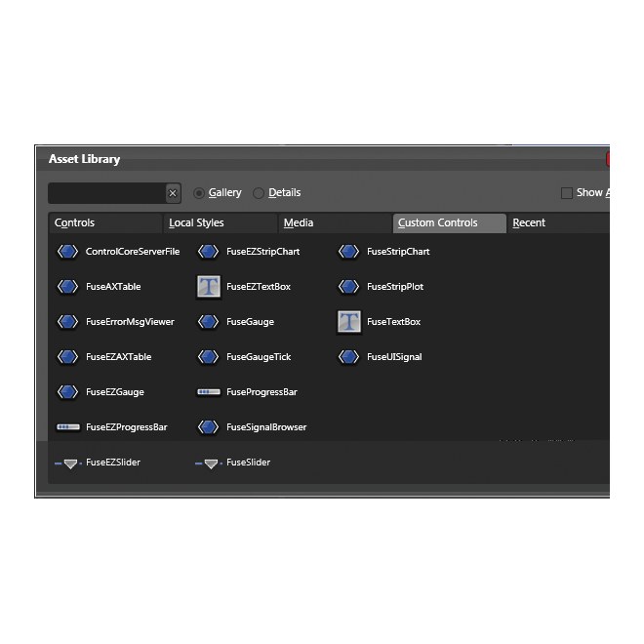Image resolution: width=644 pixels, height=644 pixels.
Task: Choose the FuseEZSlider slider icon
Action: [x=68, y=463]
